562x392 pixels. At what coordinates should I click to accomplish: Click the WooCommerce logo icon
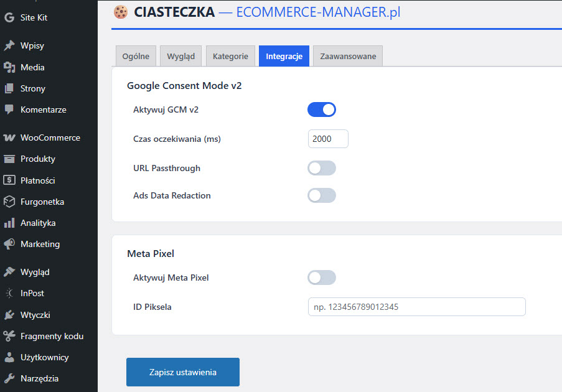(x=9, y=138)
